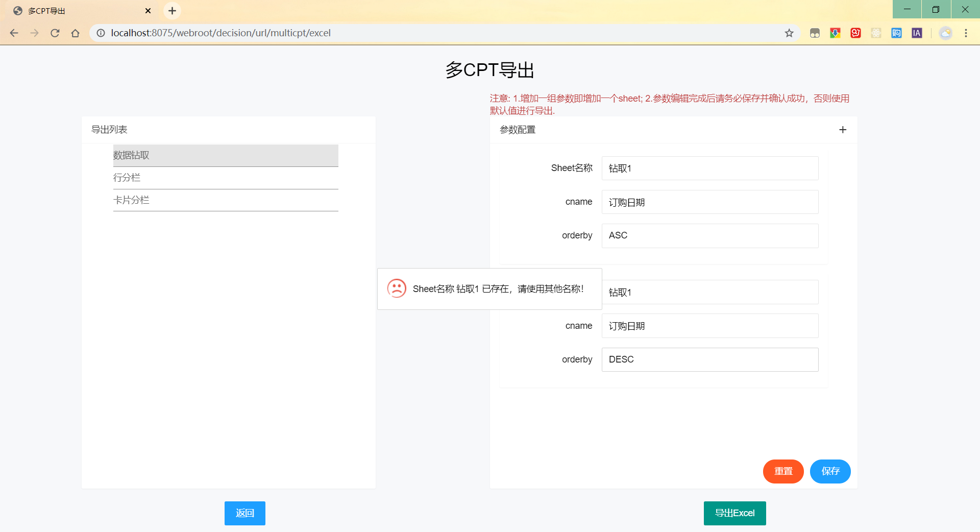Click the 导出Excel button
Viewport: 980px width, 532px height.
pyautogui.click(x=735, y=513)
